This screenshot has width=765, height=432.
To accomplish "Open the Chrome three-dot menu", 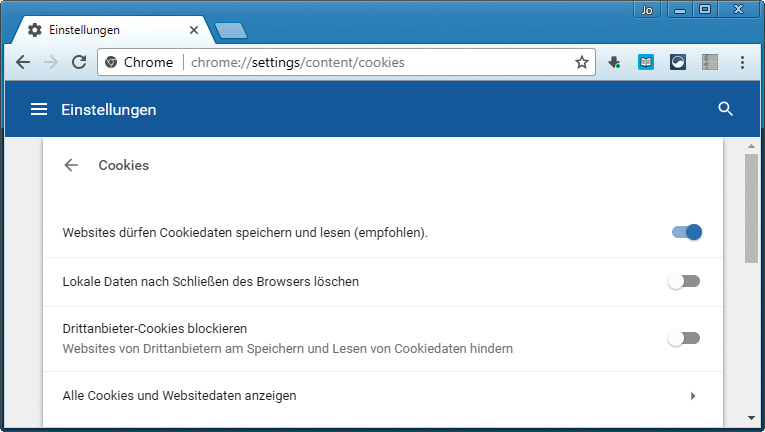I will pos(742,62).
